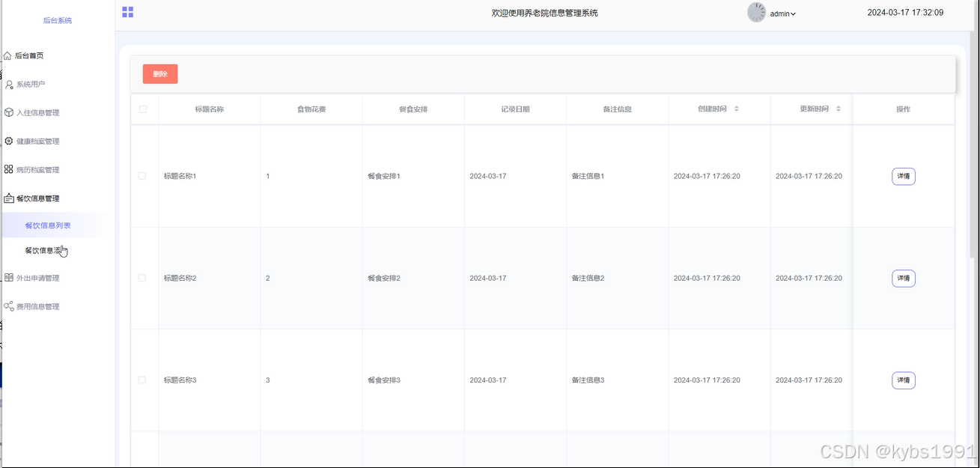Click the 餐食安排 column header

coord(413,109)
